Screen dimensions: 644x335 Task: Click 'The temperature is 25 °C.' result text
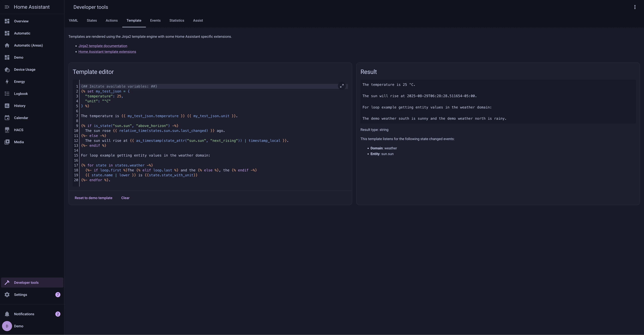point(389,85)
